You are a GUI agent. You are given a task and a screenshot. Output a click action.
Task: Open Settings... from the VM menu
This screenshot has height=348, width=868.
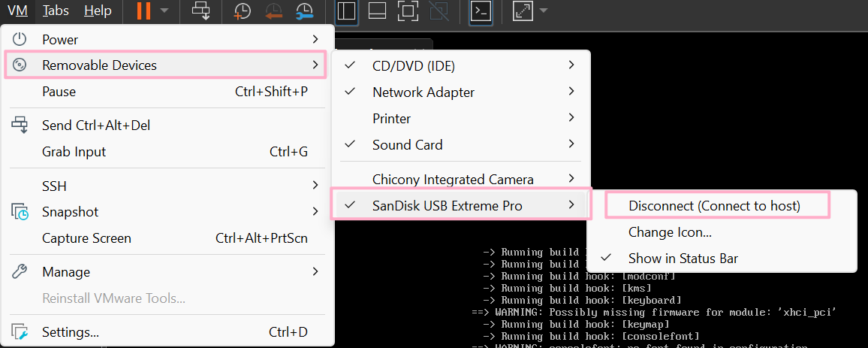(x=71, y=331)
